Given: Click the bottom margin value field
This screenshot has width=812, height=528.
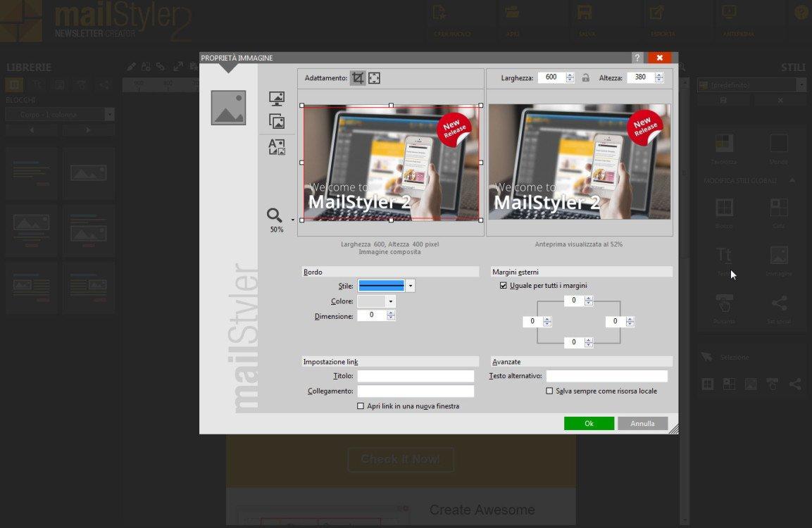Looking at the screenshot, I should (574, 342).
